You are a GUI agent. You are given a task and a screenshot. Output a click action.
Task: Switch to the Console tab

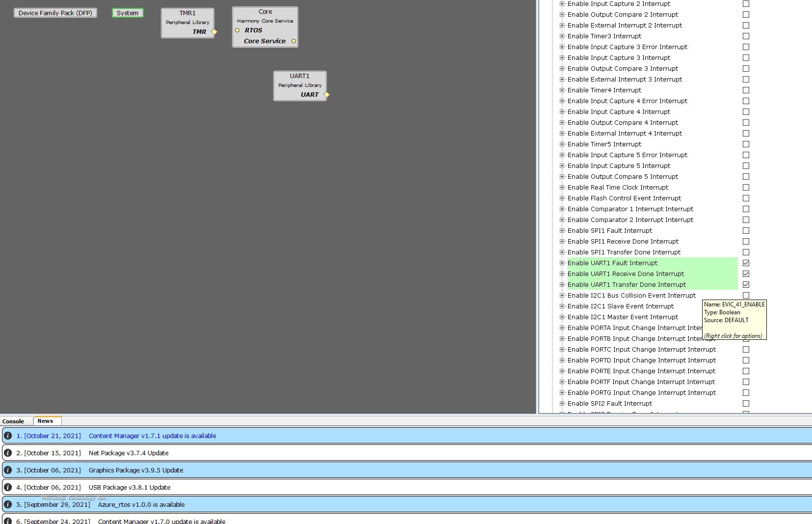tap(13, 421)
